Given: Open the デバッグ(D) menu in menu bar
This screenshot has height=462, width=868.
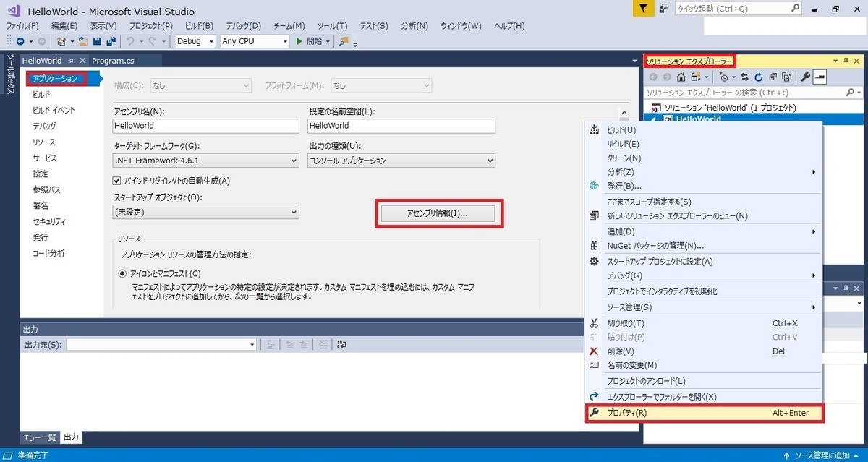Looking at the screenshot, I should click(x=244, y=25).
